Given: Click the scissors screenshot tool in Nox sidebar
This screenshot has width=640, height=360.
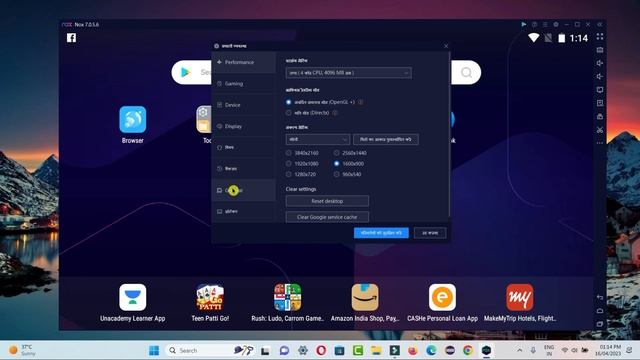Looking at the screenshot, I should (600, 130).
